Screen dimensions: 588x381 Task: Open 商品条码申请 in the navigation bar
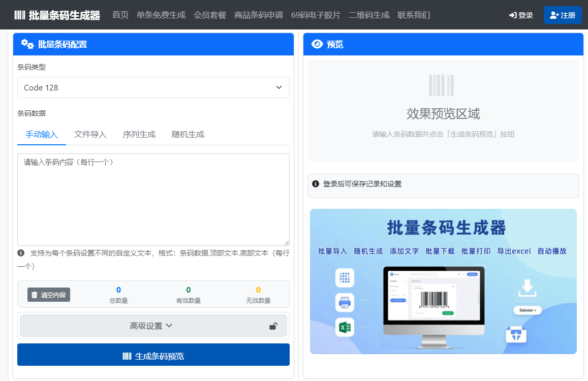pyautogui.click(x=259, y=15)
